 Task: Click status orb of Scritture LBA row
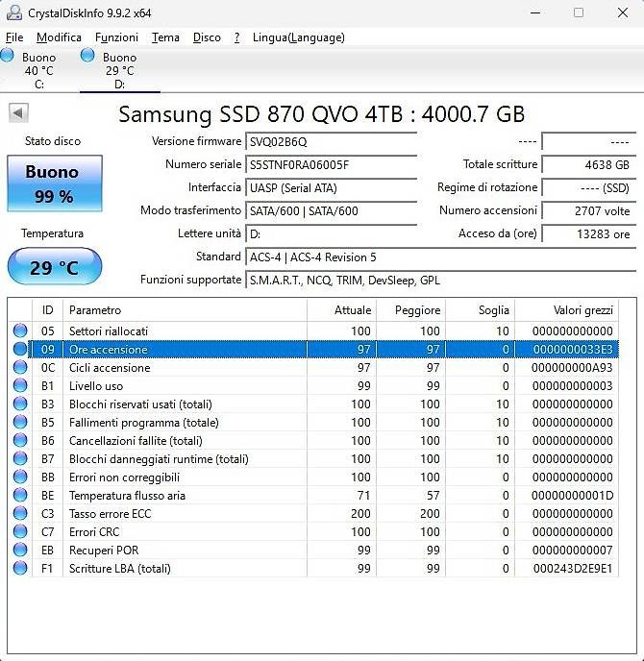coord(20,568)
